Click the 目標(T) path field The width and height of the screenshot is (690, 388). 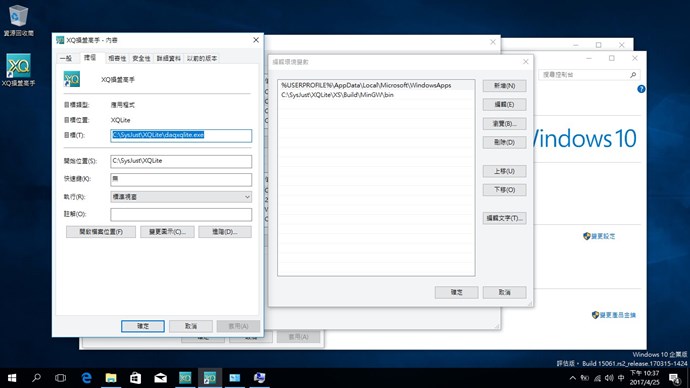[181, 135]
